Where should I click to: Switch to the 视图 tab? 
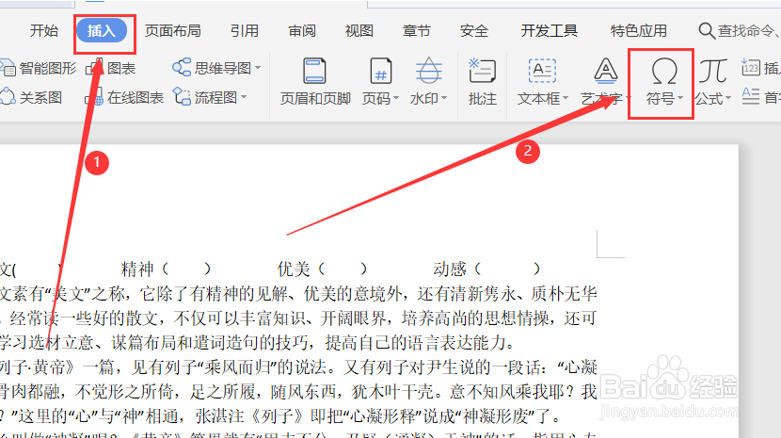tap(359, 31)
